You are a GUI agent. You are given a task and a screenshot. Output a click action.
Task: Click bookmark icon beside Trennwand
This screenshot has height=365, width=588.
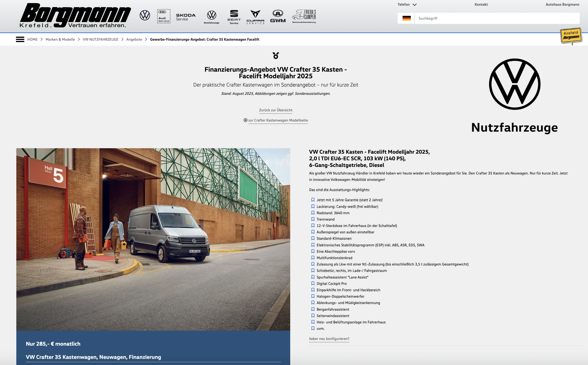coord(313,219)
